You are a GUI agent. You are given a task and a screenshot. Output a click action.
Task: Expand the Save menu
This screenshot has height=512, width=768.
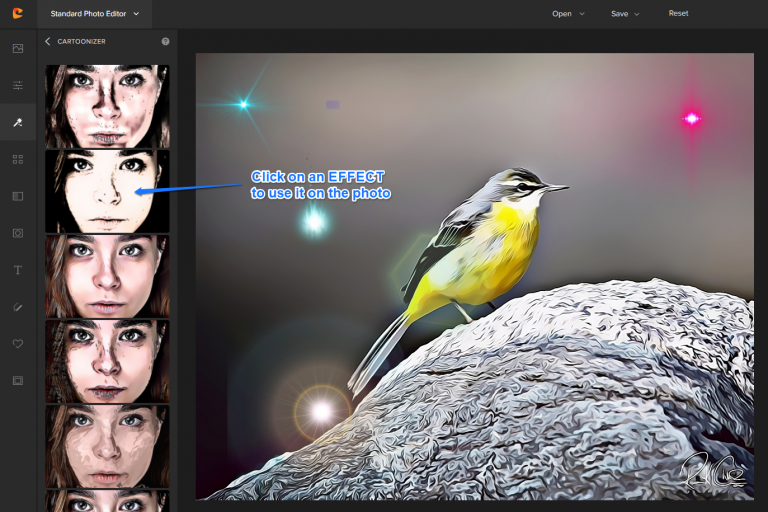(625, 14)
